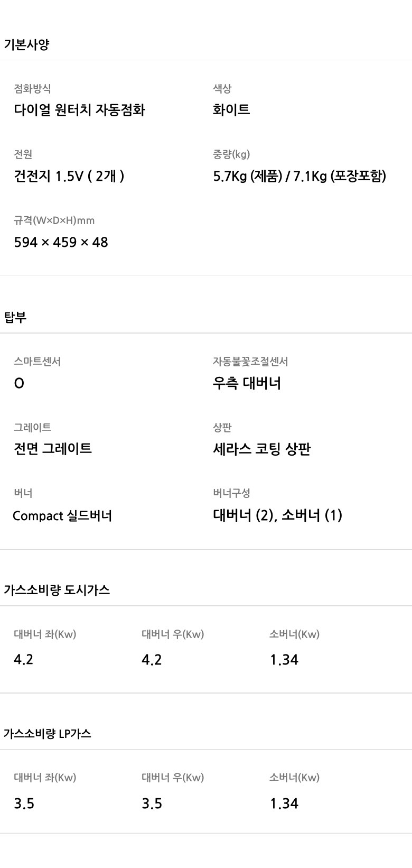Click the 594 × 459 × 48 dimensions
Screen dimensions: 412x868
click(61, 242)
